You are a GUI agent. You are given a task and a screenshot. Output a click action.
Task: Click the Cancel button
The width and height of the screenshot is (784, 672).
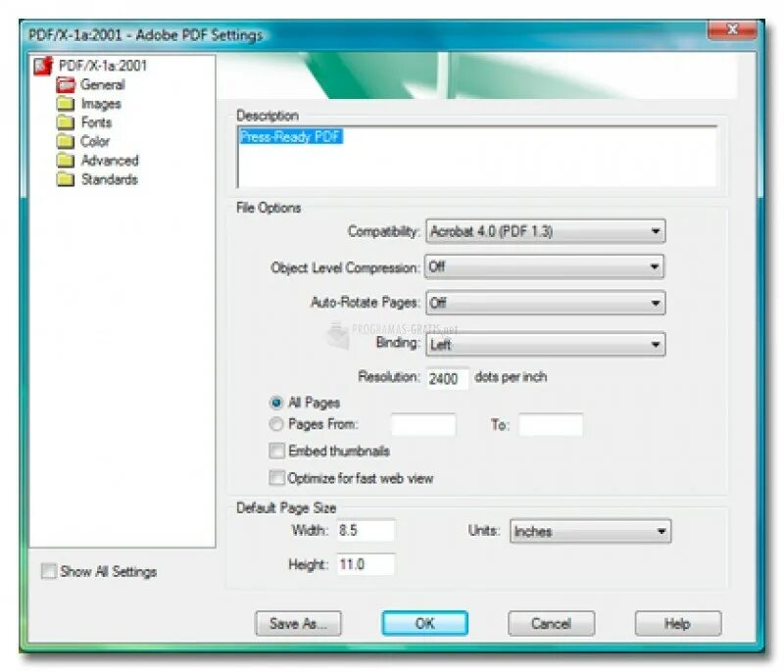[551, 624]
